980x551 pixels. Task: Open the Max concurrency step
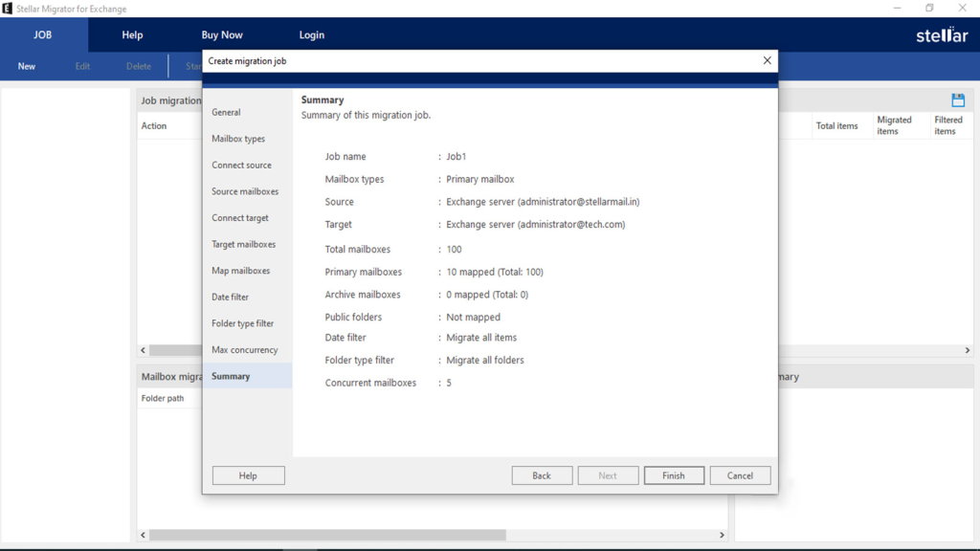(244, 350)
